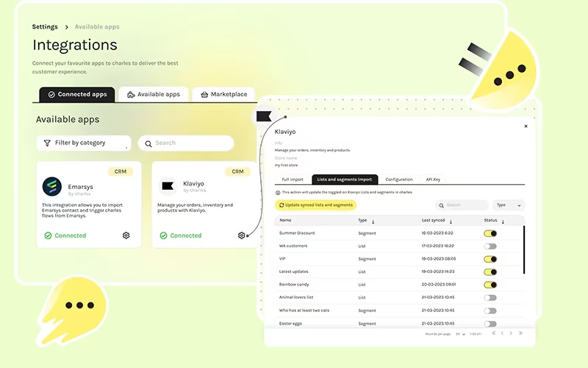Click the magnifier icon in Klaviyo panel search
Image resolution: width=588 pixels, height=368 pixels.
pyautogui.click(x=442, y=205)
